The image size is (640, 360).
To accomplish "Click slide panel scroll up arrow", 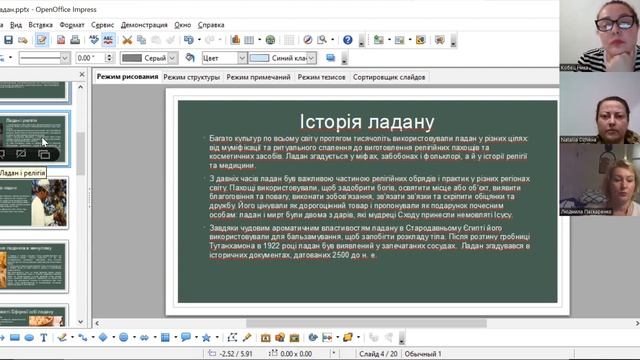I will 80,87.
